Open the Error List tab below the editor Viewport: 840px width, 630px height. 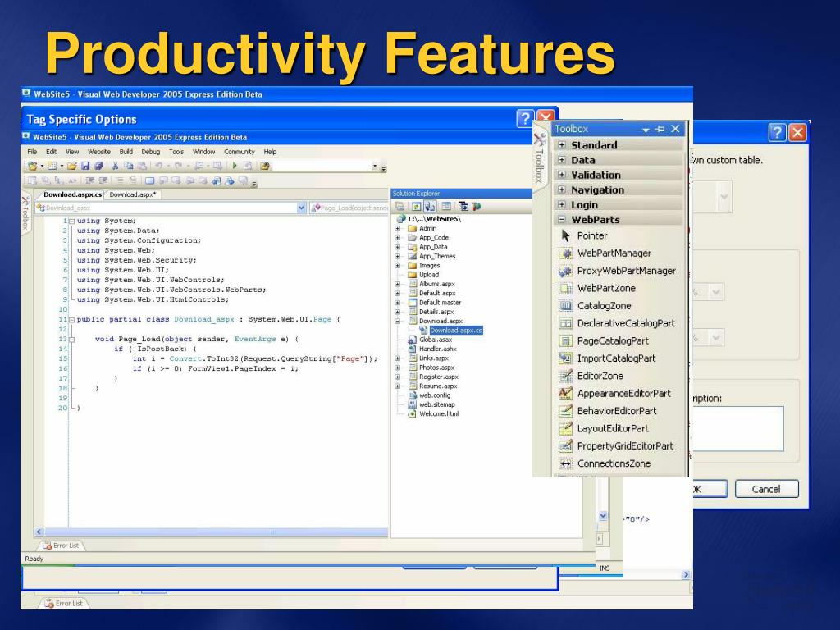click(x=61, y=546)
